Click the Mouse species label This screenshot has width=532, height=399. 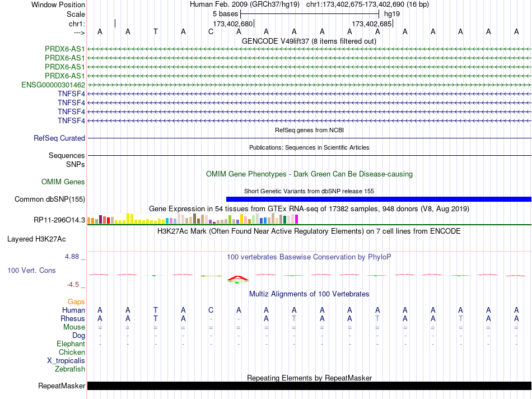coord(74,327)
